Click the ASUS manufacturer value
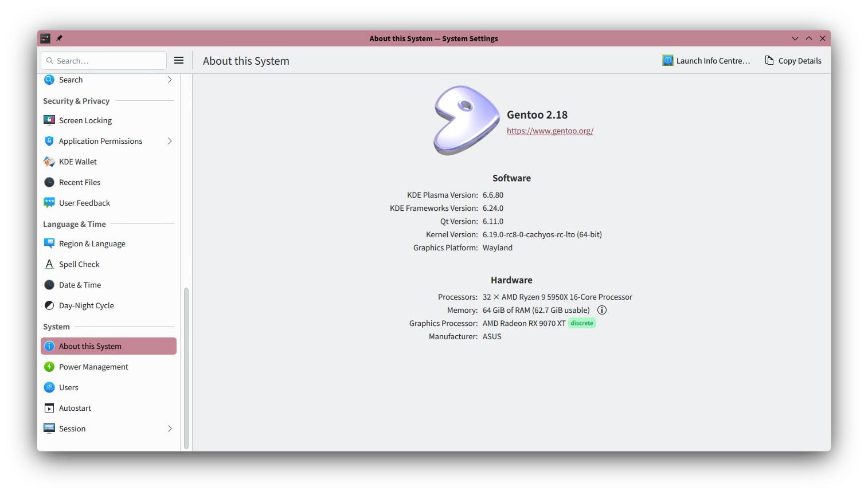 point(492,336)
